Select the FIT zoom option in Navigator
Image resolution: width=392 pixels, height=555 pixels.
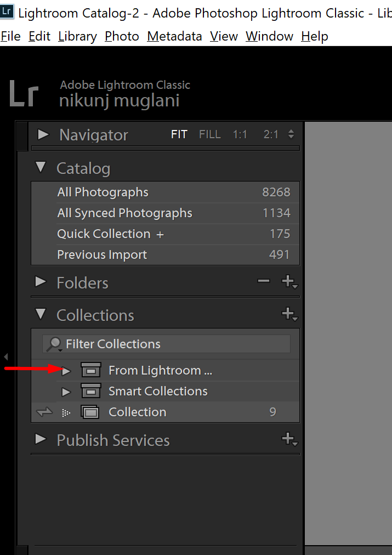point(179,134)
